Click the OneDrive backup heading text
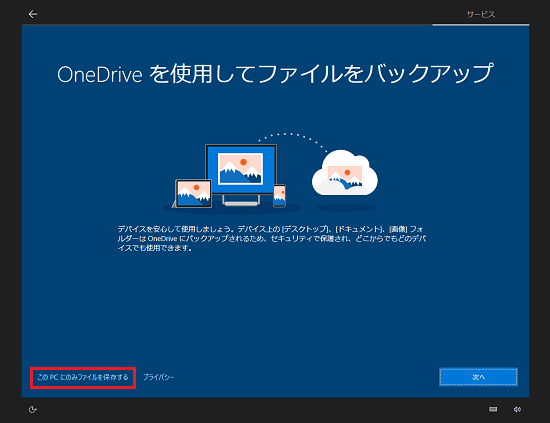The width and height of the screenshot is (550, 423). coord(275,74)
